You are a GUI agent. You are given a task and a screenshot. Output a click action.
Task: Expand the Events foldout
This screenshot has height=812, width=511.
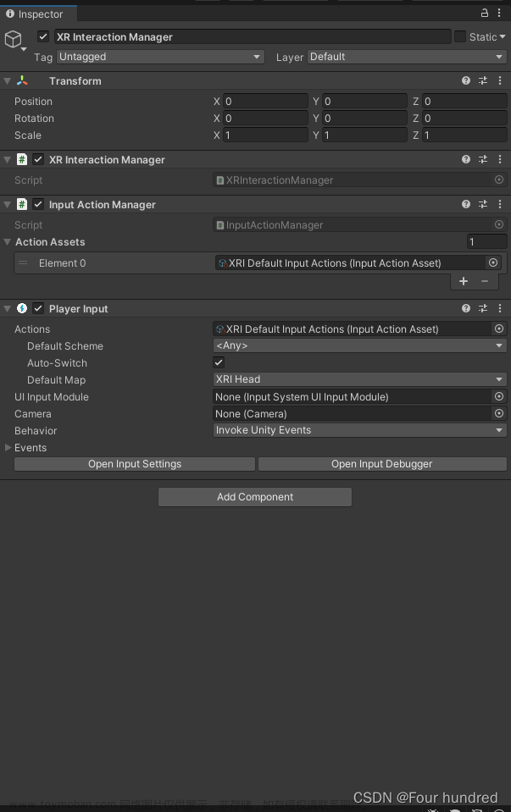[8, 447]
